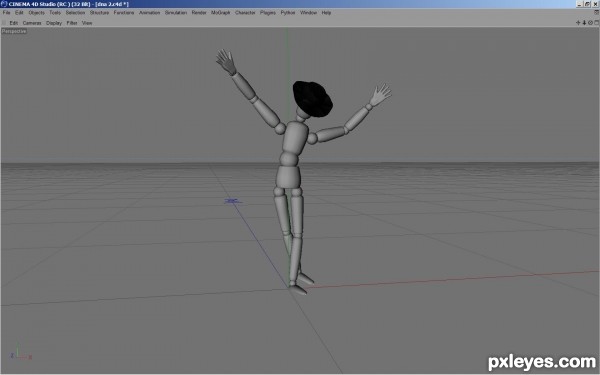Open the viewport Filter menu
The image size is (600, 375).
click(72, 23)
